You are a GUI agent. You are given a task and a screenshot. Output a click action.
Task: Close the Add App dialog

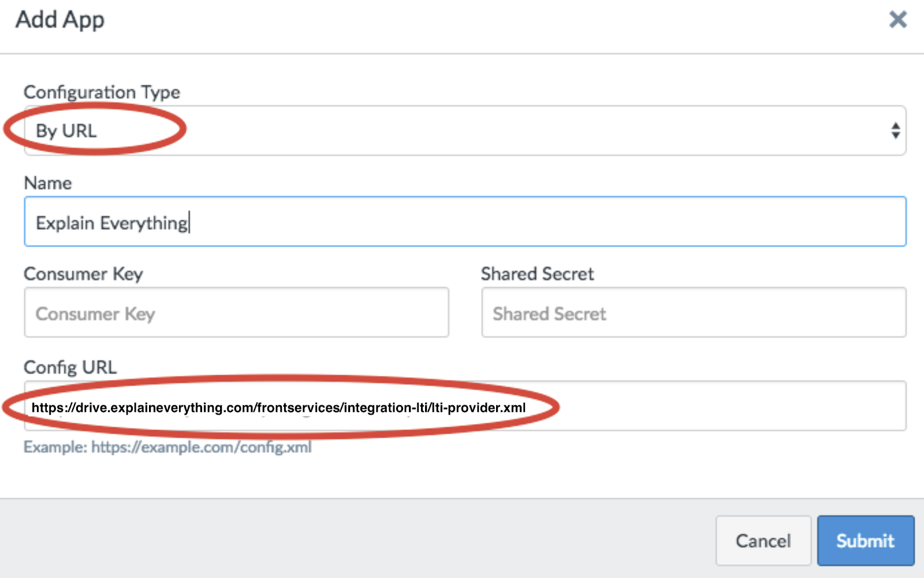tap(897, 20)
